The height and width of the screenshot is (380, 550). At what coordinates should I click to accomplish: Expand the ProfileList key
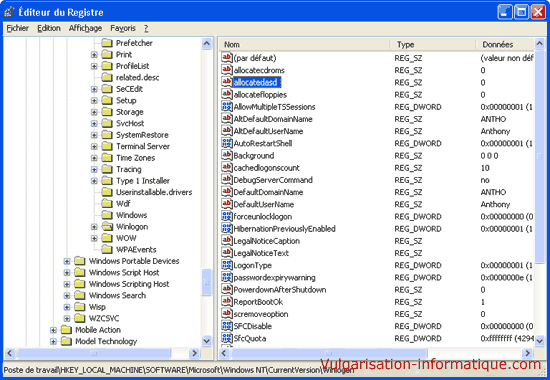[x=94, y=66]
